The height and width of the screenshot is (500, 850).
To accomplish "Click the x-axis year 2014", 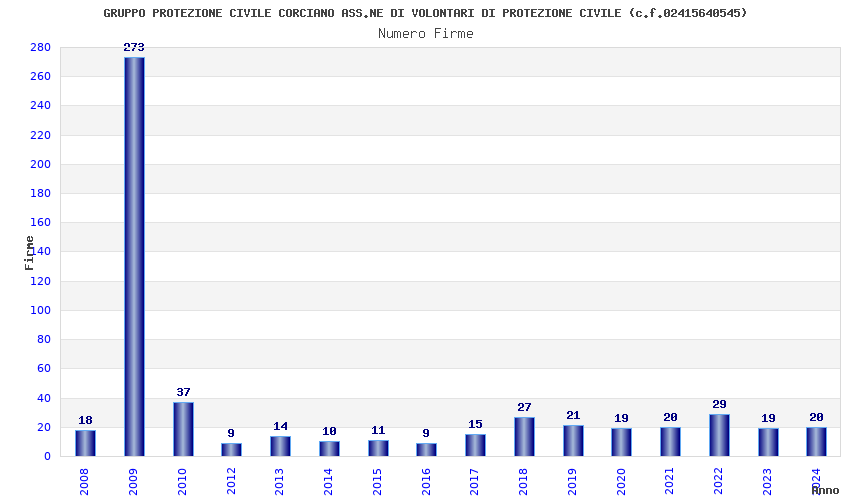I will click(328, 482).
